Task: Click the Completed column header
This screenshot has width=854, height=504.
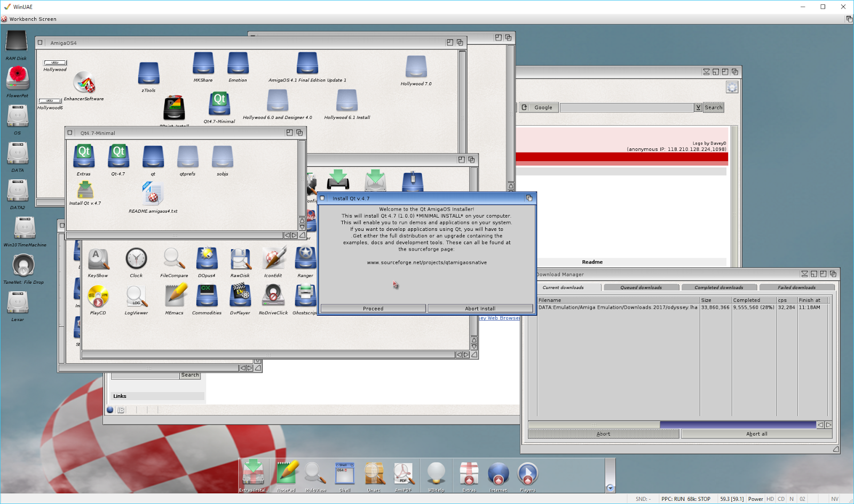Action: pyautogui.click(x=754, y=300)
